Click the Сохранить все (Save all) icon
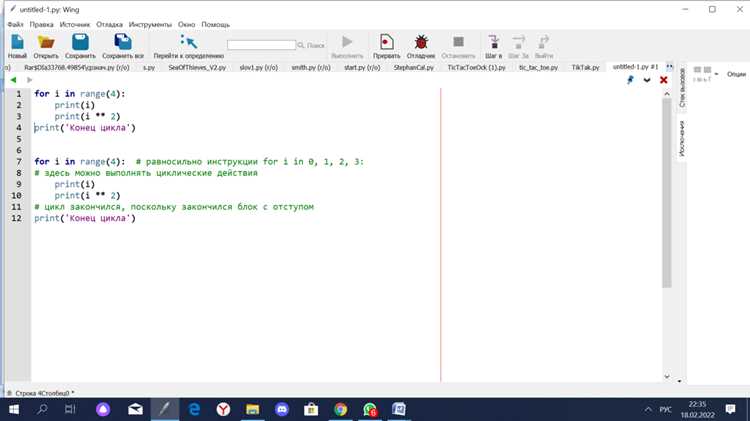The width and height of the screenshot is (750, 421). [123, 42]
